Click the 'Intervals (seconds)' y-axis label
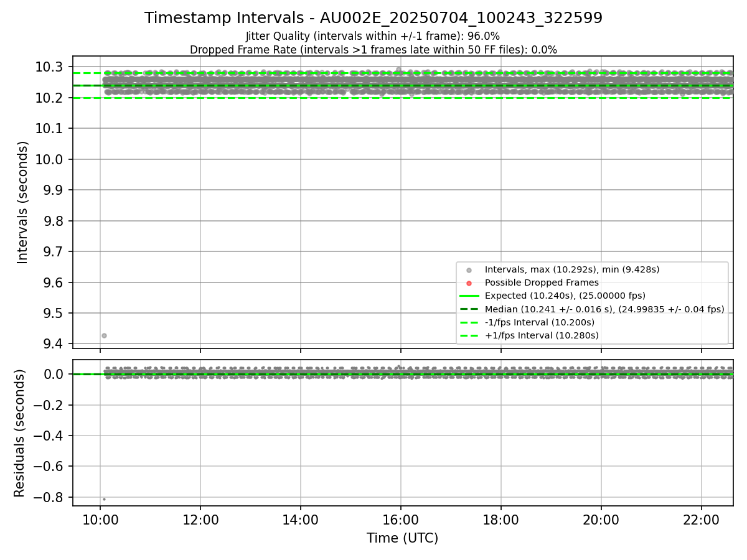The image size is (747, 560). [23, 202]
